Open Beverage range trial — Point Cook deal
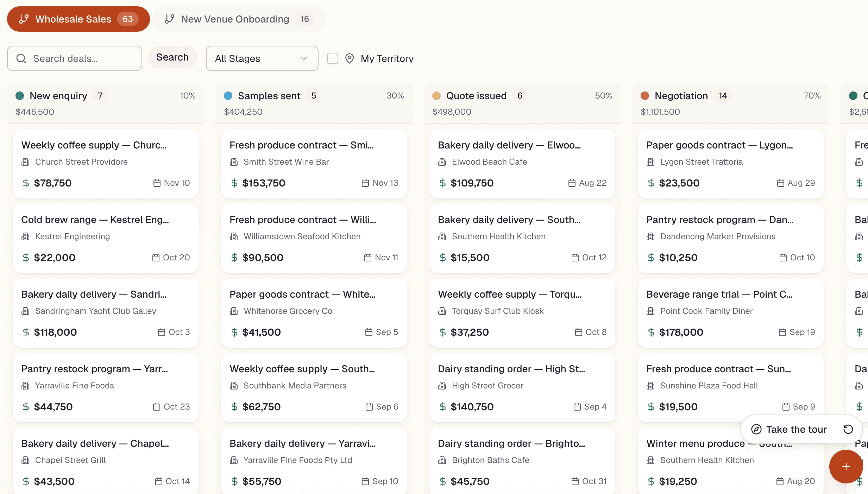 click(731, 313)
